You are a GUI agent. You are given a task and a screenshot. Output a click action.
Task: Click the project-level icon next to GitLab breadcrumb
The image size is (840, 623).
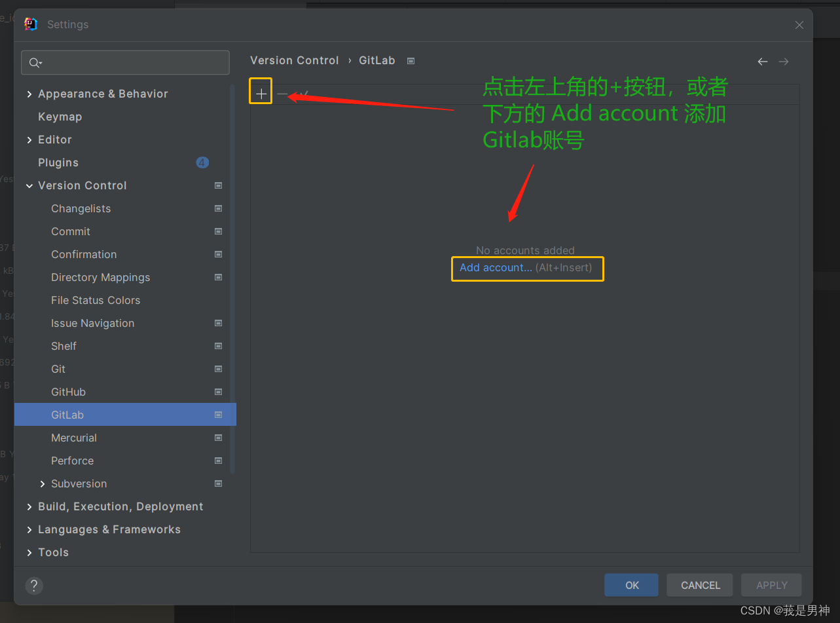[x=411, y=61]
